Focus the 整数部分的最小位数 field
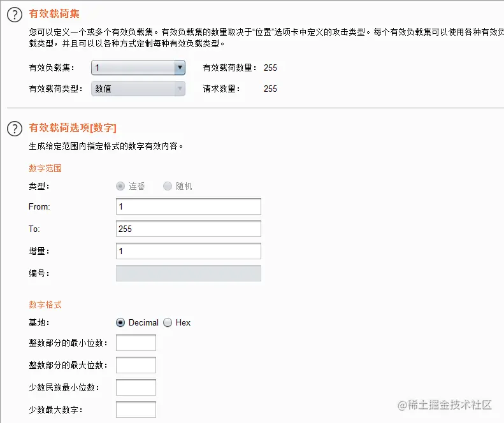The width and height of the screenshot is (504, 423). point(136,343)
